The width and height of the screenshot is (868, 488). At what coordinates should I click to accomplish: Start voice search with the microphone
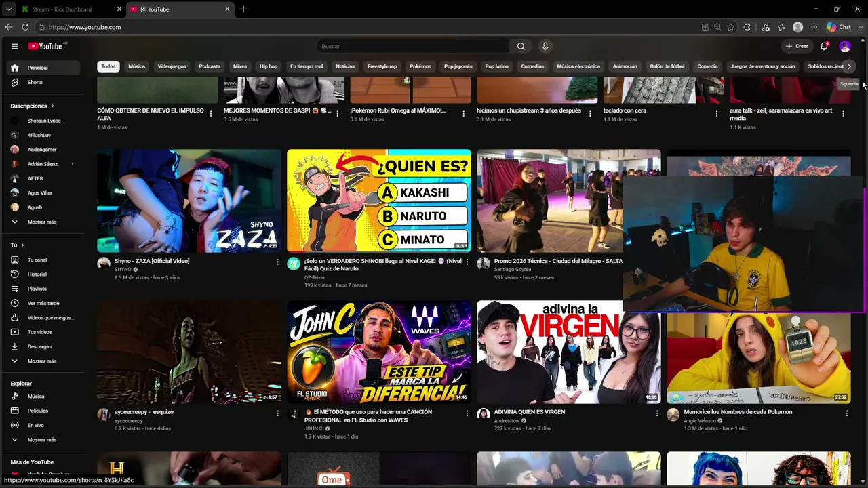coord(545,46)
